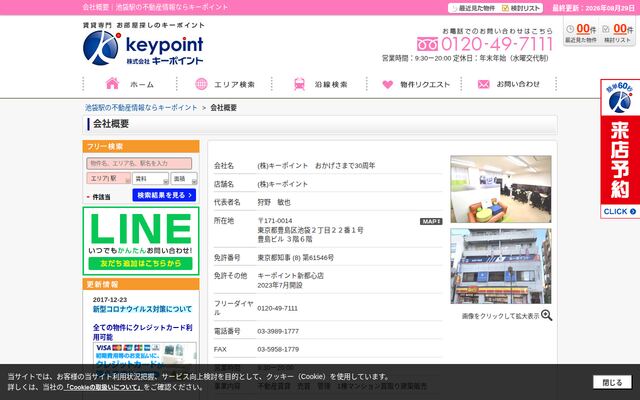Click the 更新情報 panel header
Screen dimensions: 640x400
(141, 284)
